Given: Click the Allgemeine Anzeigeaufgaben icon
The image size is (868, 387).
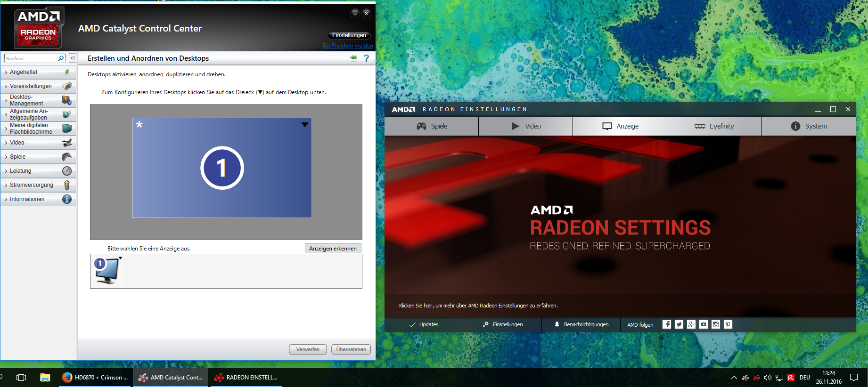Looking at the screenshot, I should click(67, 114).
